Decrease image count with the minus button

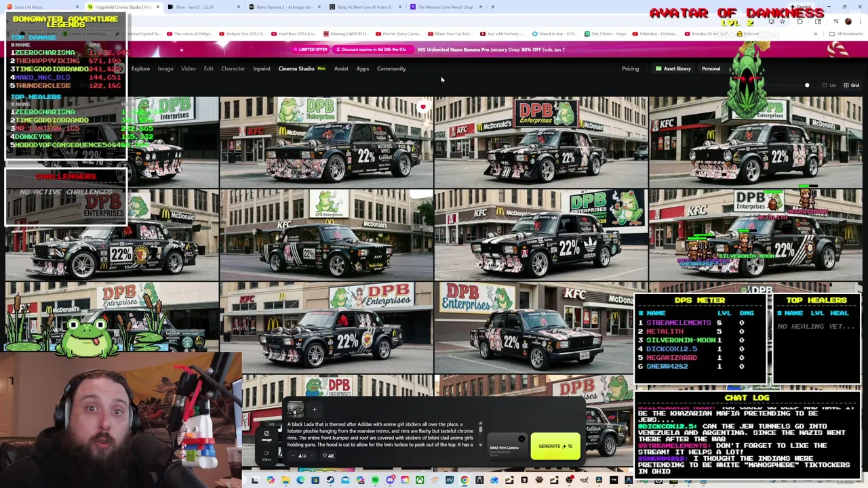coord(293,455)
